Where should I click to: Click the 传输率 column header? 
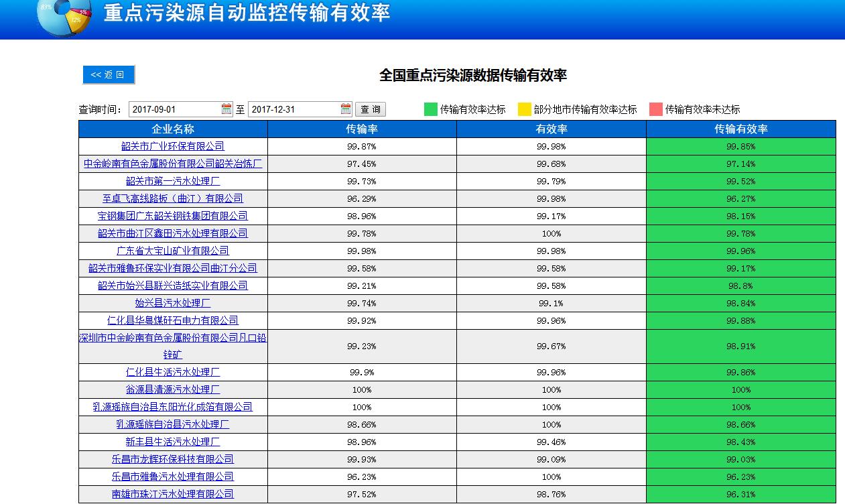click(x=362, y=129)
